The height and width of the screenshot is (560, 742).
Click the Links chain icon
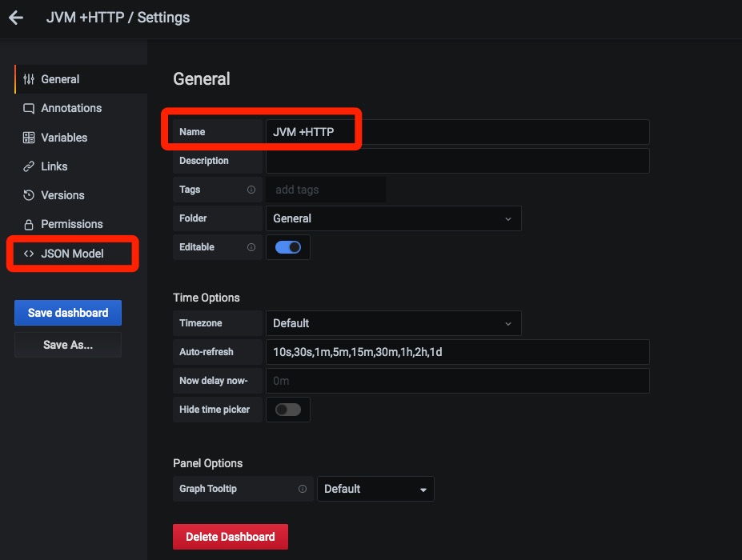tap(29, 166)
